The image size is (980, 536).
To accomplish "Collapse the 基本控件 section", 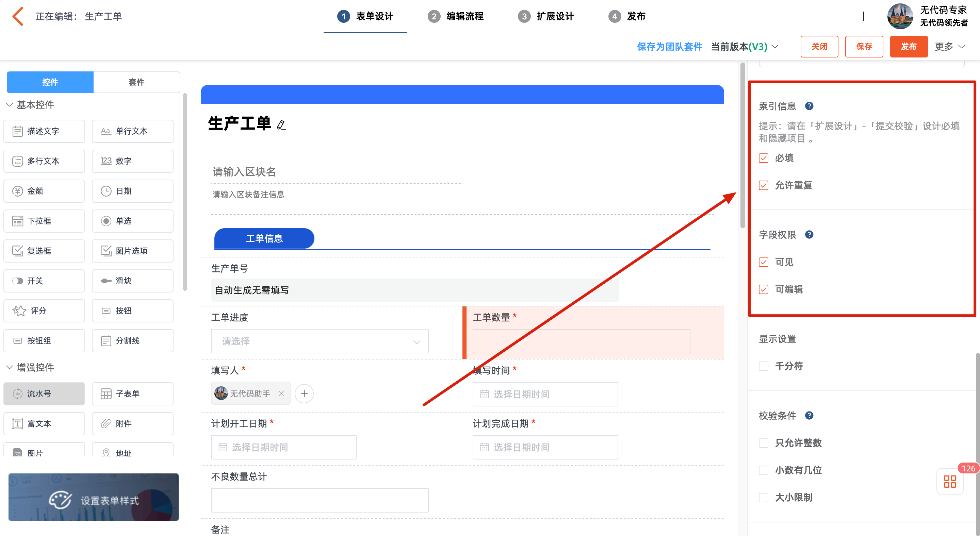I will [x=30, y=104].
